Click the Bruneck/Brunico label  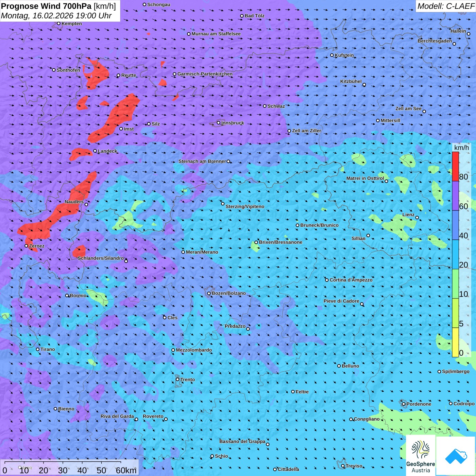coord(319,225)
